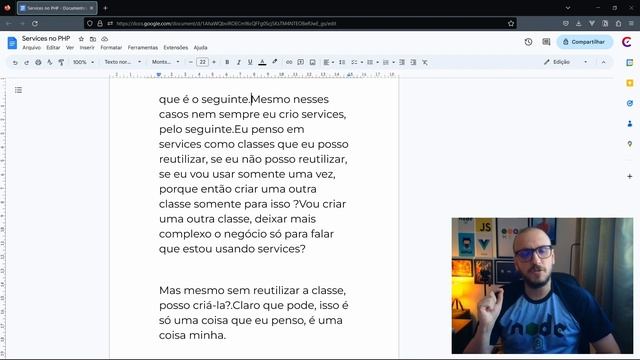Click the font size field showing 22
640x360 pixels.
tap(202, 62)
